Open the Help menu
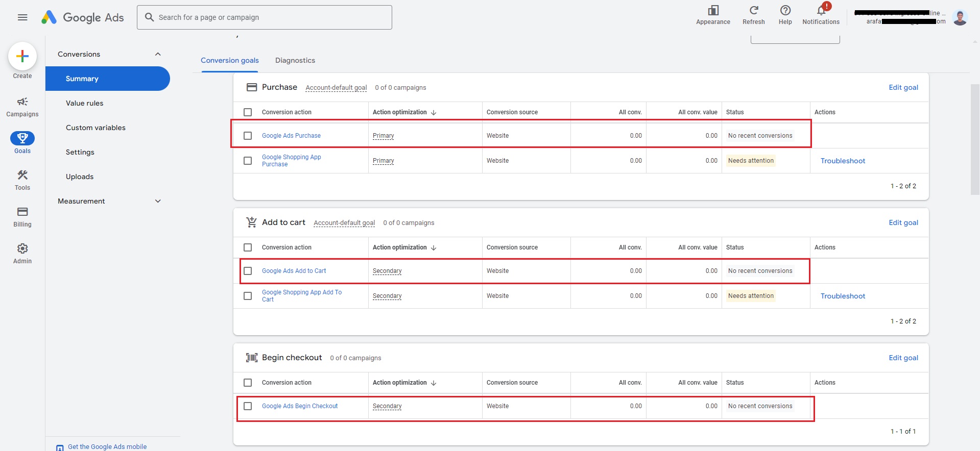980x451 pixels. [x=785, y=15]
